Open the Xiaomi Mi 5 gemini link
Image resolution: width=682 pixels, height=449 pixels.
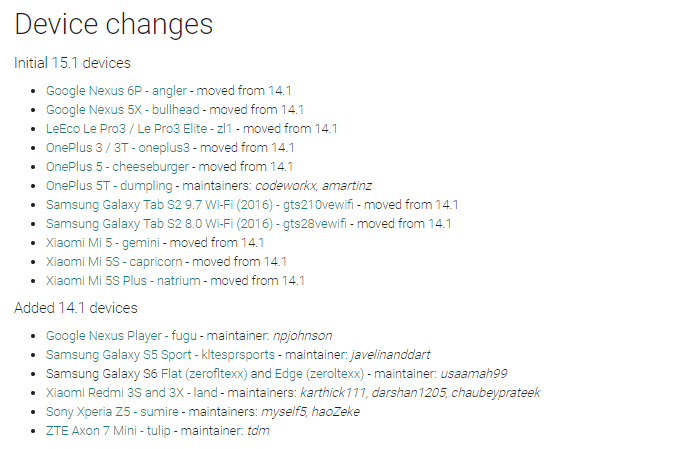103,243
